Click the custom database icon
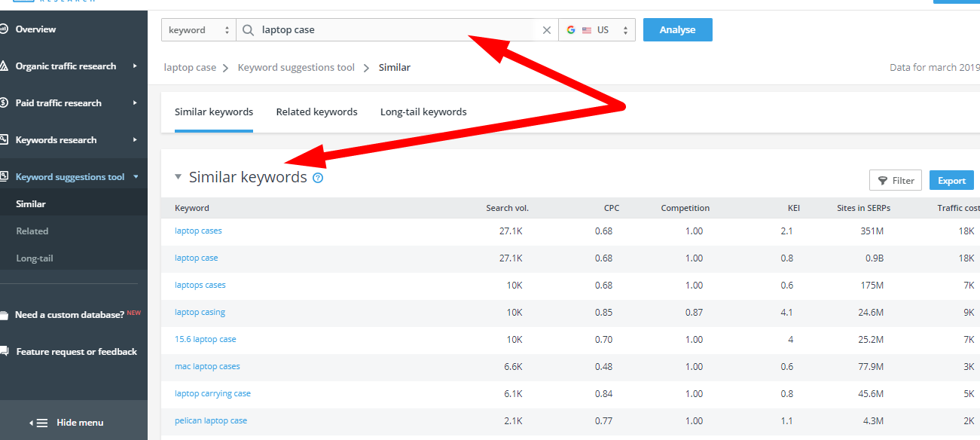This screenshot has height=440, width=980. [4, 315]
